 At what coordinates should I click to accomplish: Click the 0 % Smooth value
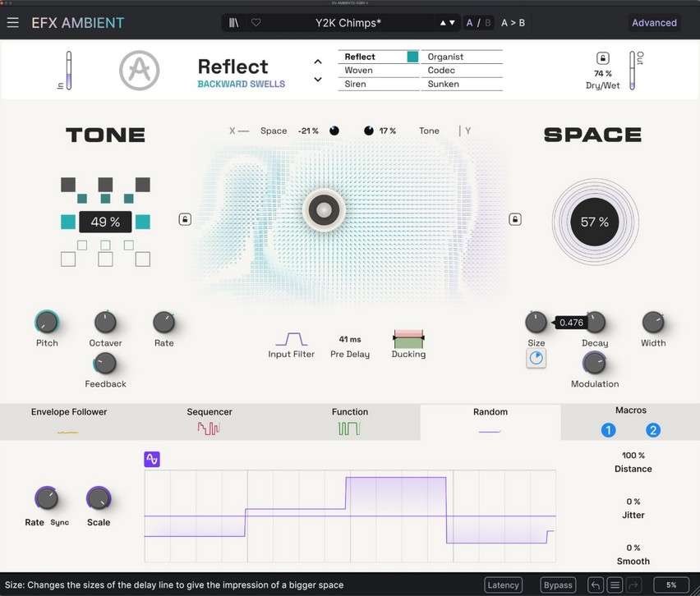click(x=633, y=548)
